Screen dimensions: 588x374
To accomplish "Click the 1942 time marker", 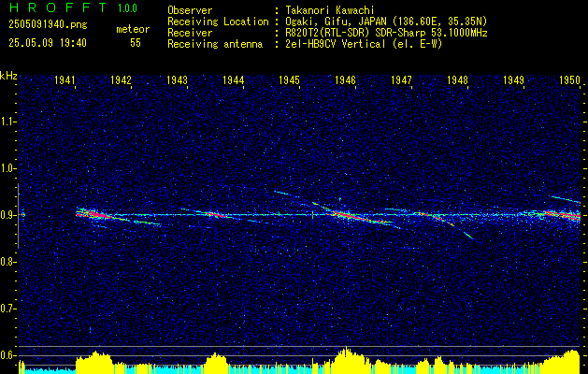I will coord(122,79).
